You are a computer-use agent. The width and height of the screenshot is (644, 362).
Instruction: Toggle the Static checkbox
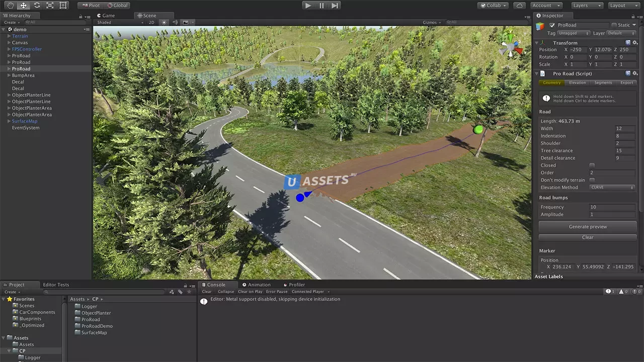click(614, 25)
